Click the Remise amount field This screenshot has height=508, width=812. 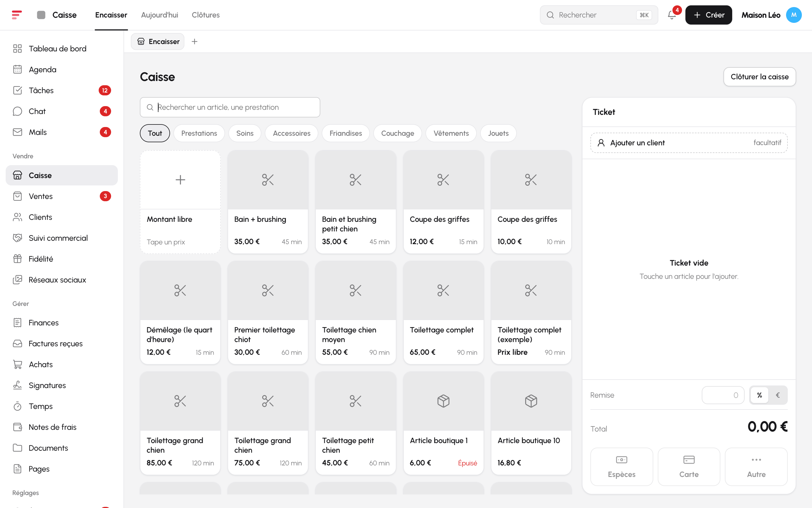[723, 395]
